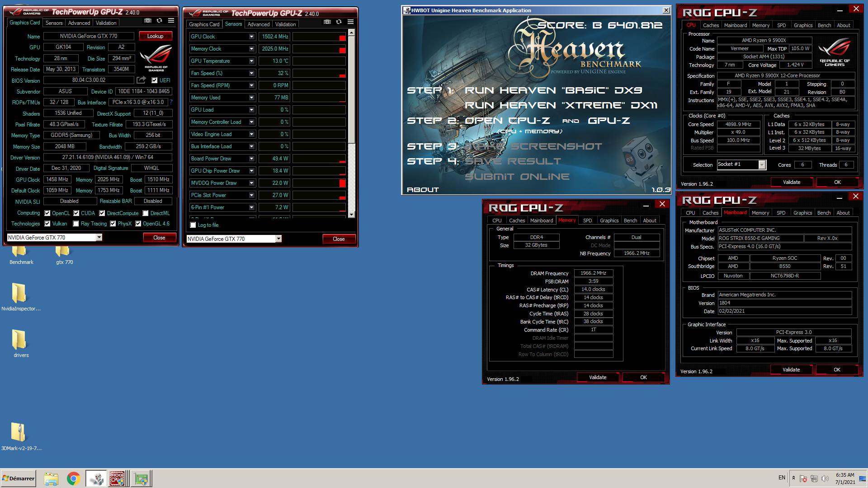Click ABOUT link in Heaven Benchmark
The image size is (868, 488).
(x=423, y=190)
